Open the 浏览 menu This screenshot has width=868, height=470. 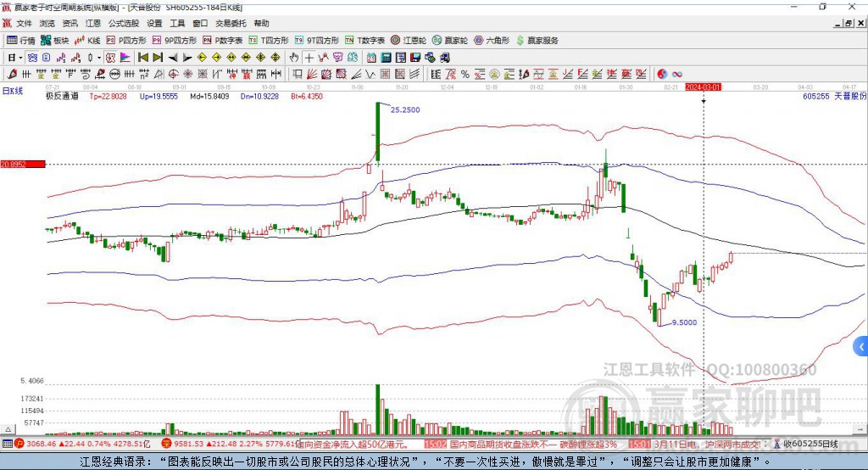click(x=47, y=23)
